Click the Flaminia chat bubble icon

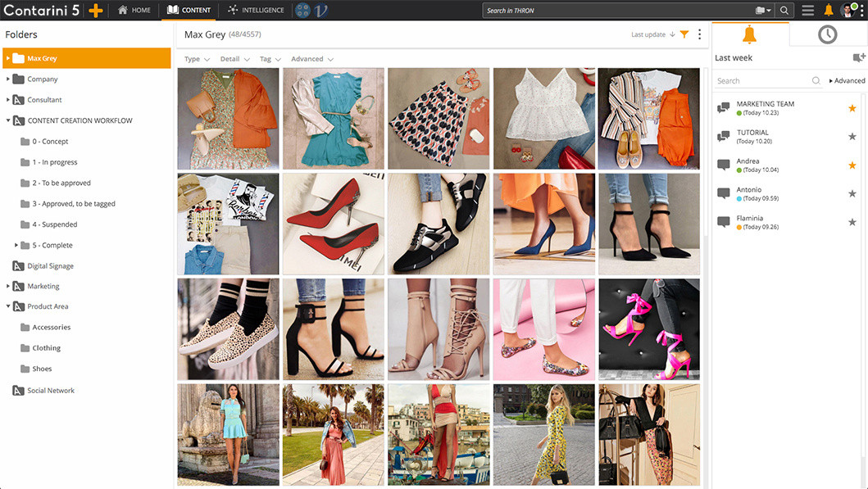click(x=724, y=222)
